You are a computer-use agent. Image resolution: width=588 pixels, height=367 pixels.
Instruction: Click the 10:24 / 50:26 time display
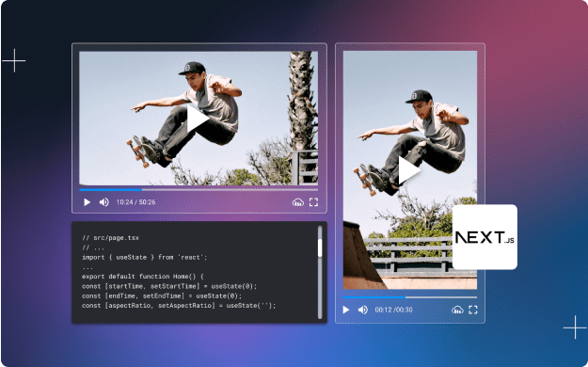tap(135, 202)
